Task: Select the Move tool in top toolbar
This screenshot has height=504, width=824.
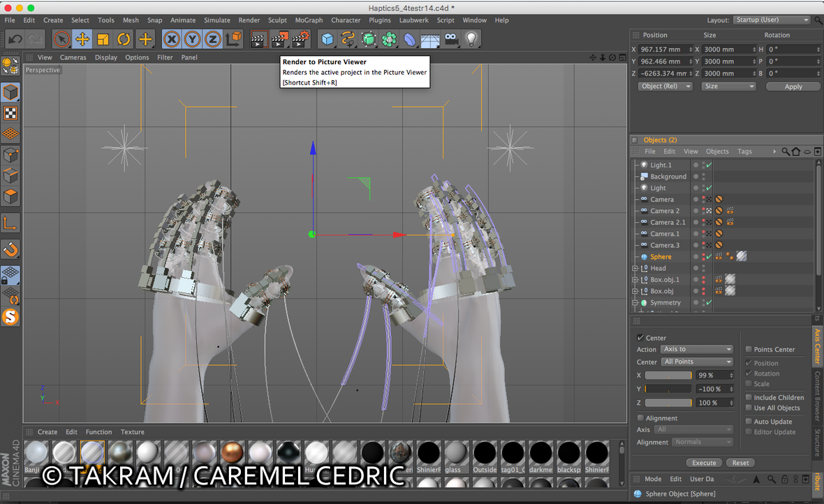Action: click(82, 39)
